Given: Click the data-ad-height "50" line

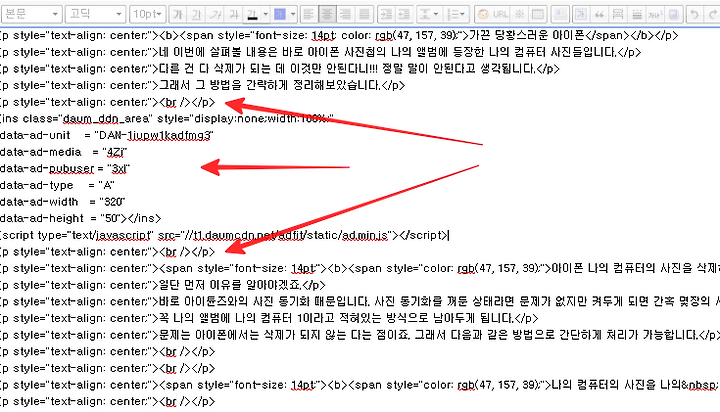Looking at the screenshot, I should (x=81, y=218).
